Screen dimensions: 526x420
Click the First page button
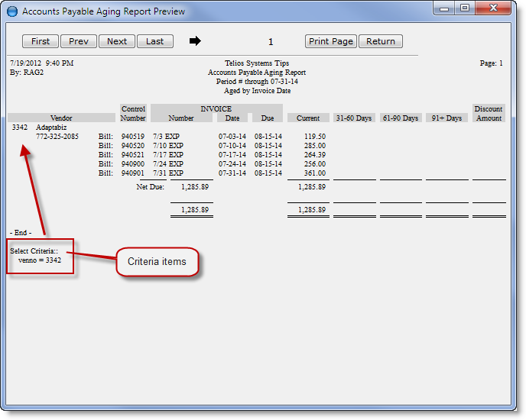tap(41, 41)
